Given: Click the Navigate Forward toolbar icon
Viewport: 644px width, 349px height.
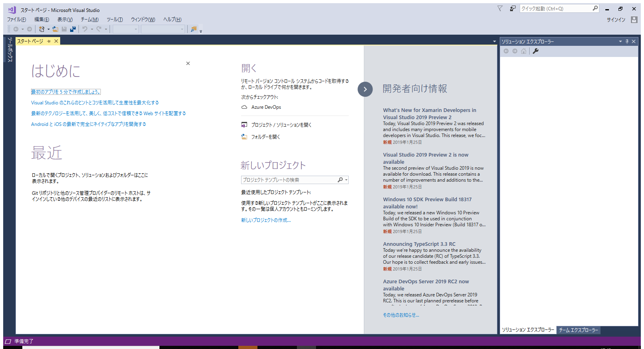Looking at the screenshot, I should pos(29,29).
